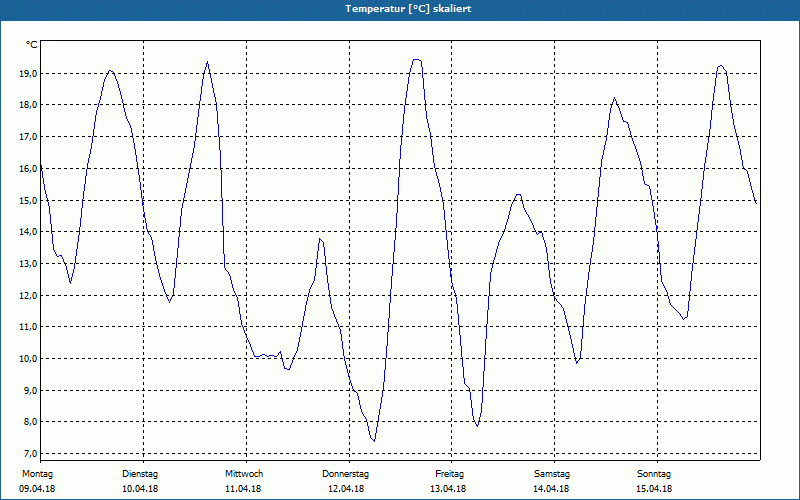The image size is (800, 500).
Task: Click the 8,0 y-axis value
Action: click(30, 422)
